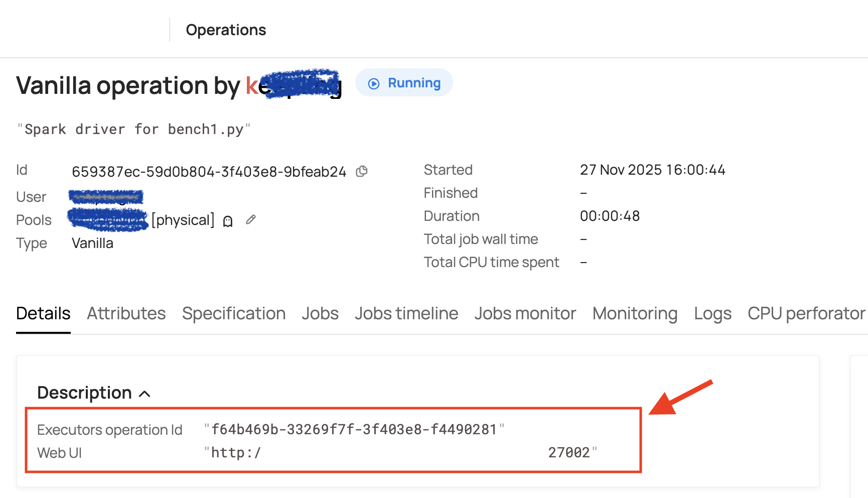Click the ghost icon next to physical pool
The image size is (868, 498).
click(228, 221)
